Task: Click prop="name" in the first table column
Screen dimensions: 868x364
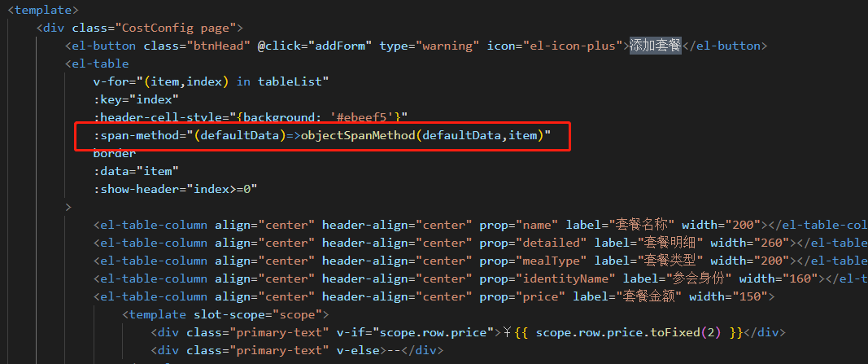Action: pos(519,225)
